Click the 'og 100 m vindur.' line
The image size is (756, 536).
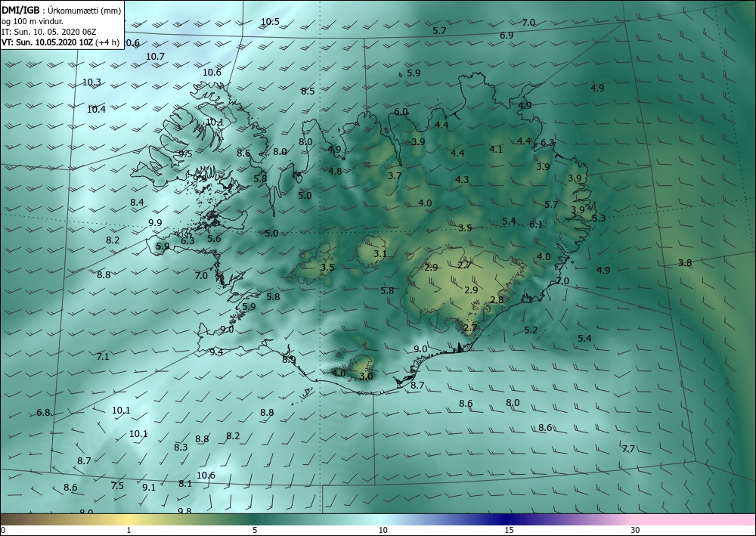(x=33, y=21)
